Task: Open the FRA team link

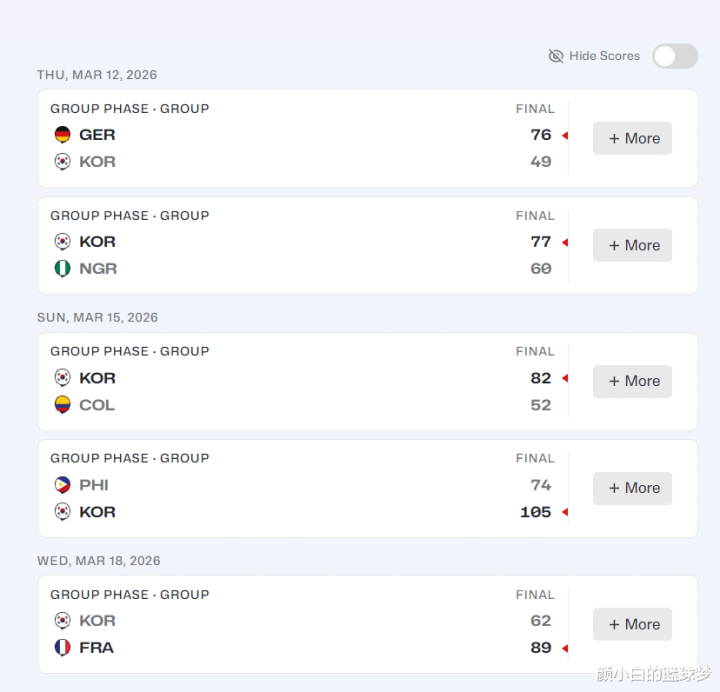Action: (x=96, y=648)
